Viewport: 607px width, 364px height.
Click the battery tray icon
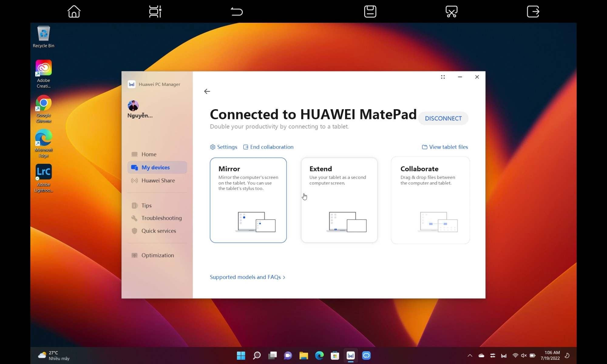tap(533, 356)
